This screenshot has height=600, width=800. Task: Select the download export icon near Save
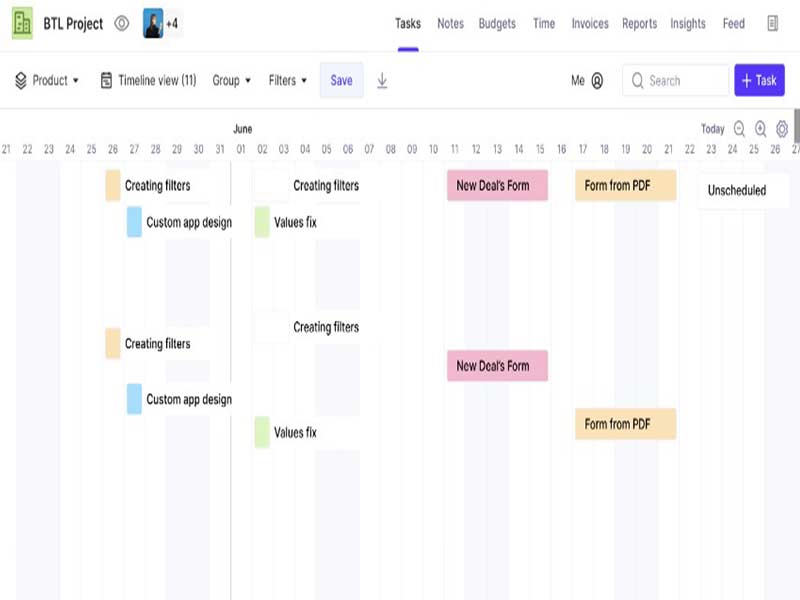[x=382, y=80]
